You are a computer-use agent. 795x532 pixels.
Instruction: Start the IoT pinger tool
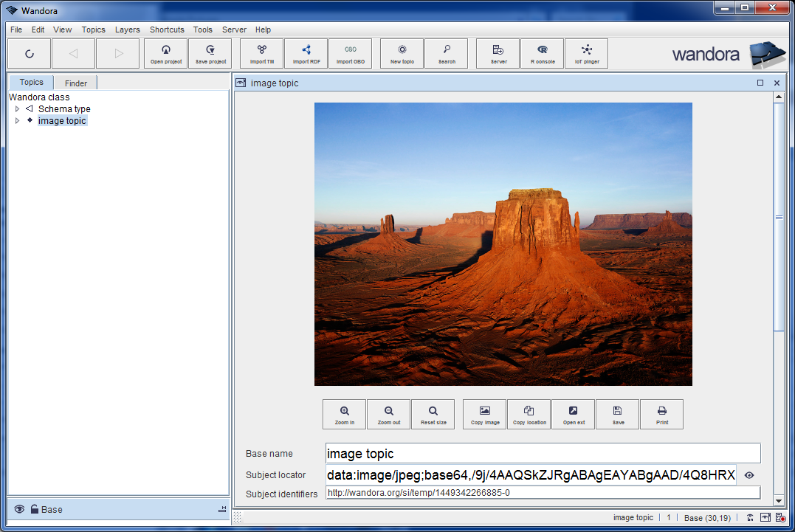point(586,53)
